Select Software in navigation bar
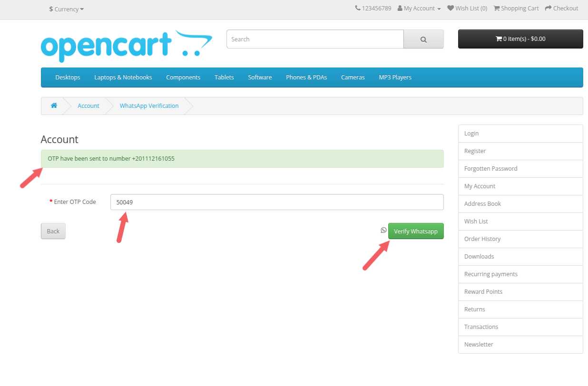Viewport: 588px width, 386px height. click(260, 77)
